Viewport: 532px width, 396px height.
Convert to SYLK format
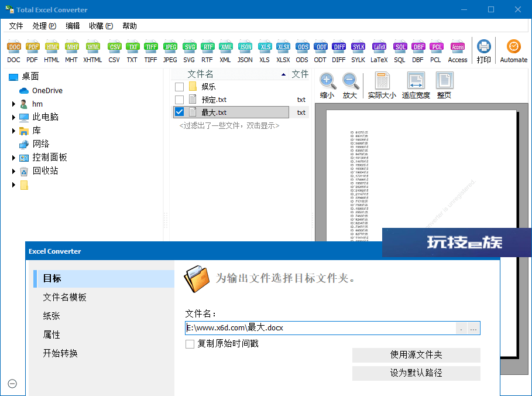(x=358, y=51)
